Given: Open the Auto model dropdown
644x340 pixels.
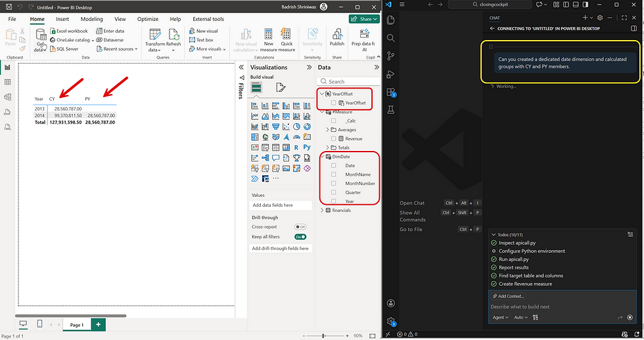Looking at the screenshot, I should [x=520, y=318].
